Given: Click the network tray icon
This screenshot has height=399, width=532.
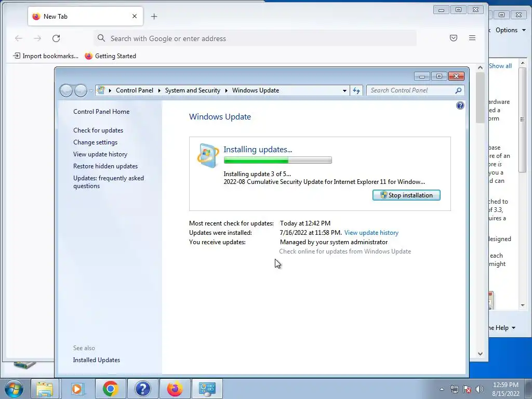Looking at the screenshot, I should pos(454,389).
